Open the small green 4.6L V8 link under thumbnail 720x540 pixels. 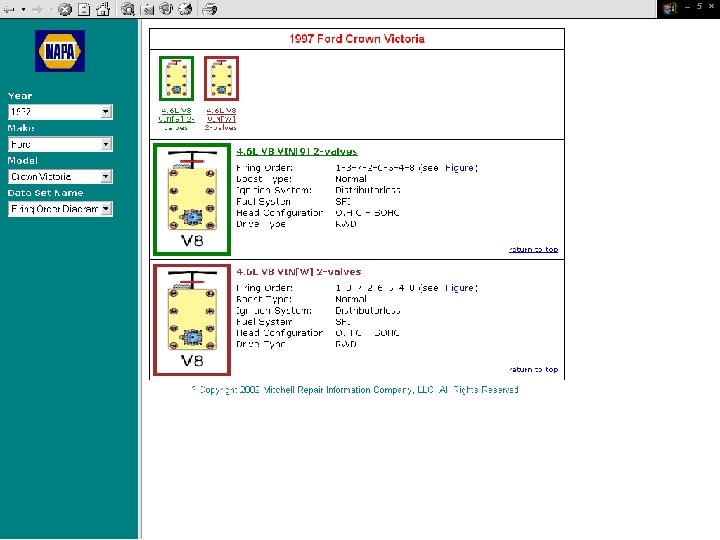click(176, 119)
